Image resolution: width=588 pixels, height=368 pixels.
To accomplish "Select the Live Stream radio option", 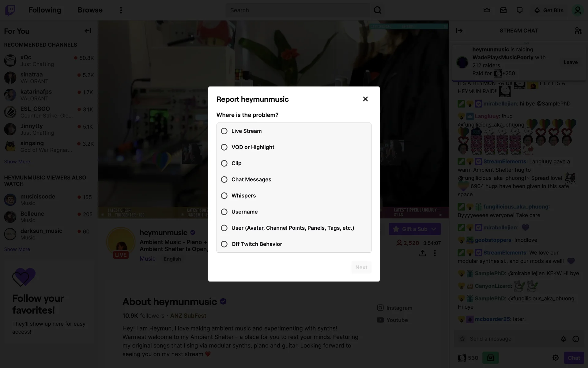I will (x=224, y=131).
